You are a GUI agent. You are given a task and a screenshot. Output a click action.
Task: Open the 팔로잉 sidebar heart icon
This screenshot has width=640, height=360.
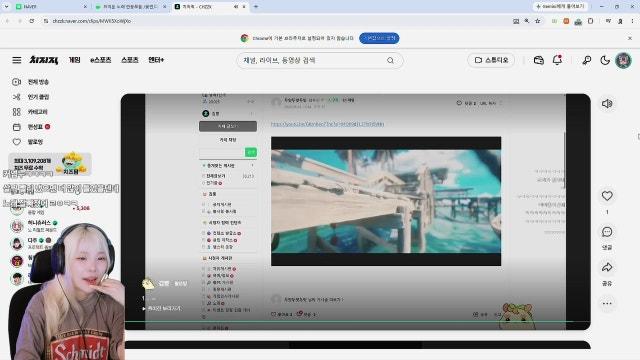coord(17,142)
